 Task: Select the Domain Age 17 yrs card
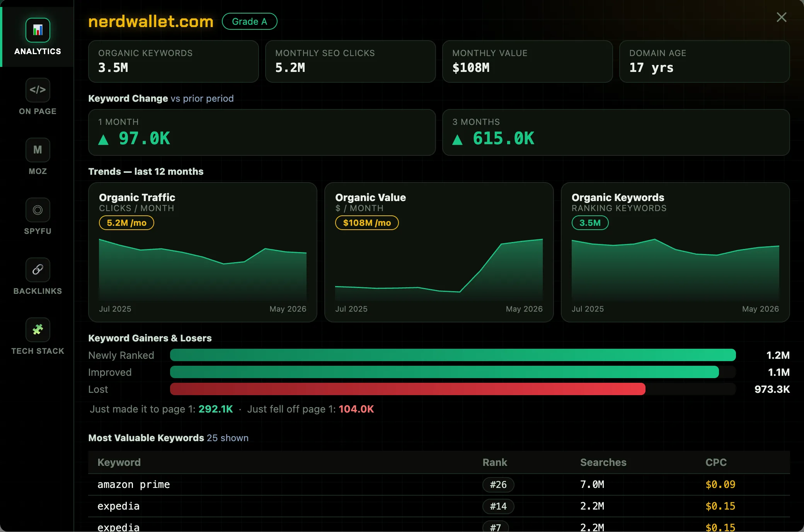click(705, 61)
